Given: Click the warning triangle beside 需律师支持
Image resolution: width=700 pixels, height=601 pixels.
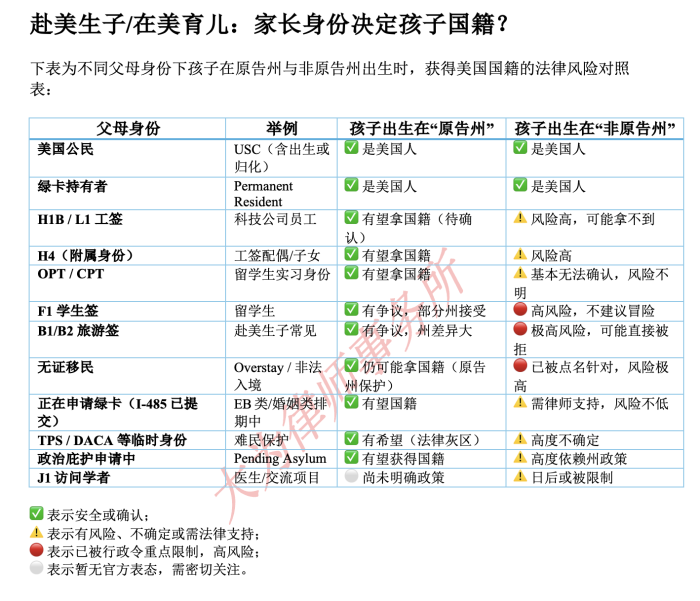Looking at the screenshot, I should pos(520,402).
